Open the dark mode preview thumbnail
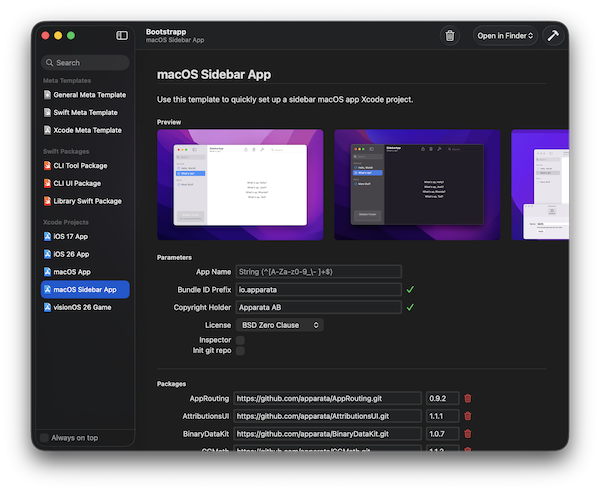Image resolution: width=600 pixels, height=492 pixels. (x=417, y=185)
